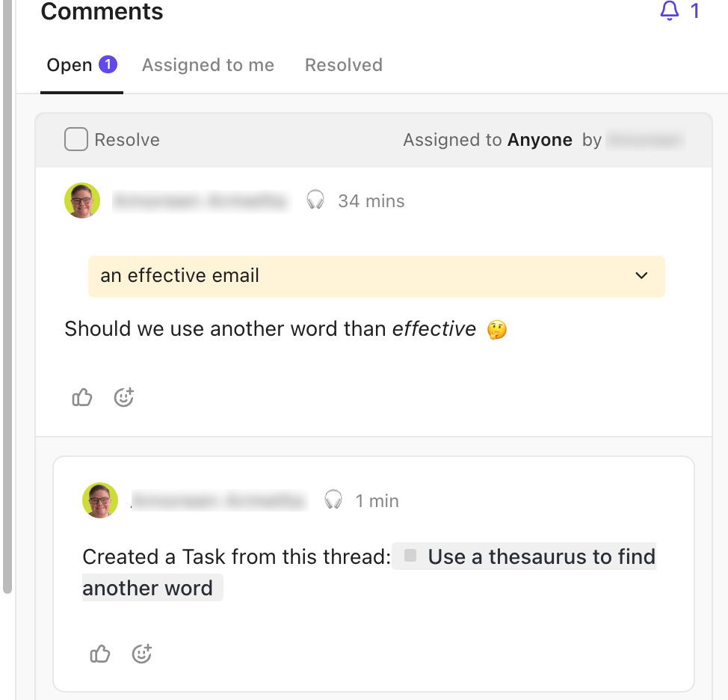This screenshot has width=728, height=700.
Task: Click the headphones icon next to 1 min
Action: pyautogui.click(x=333, y=500)
